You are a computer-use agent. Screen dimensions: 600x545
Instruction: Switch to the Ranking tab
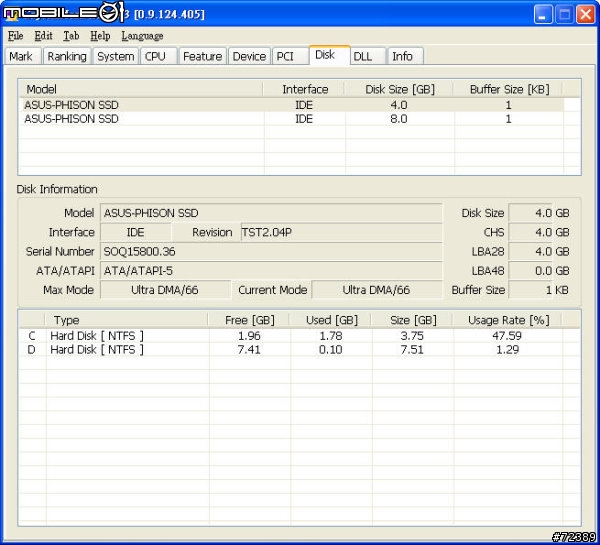coord(67,56)
